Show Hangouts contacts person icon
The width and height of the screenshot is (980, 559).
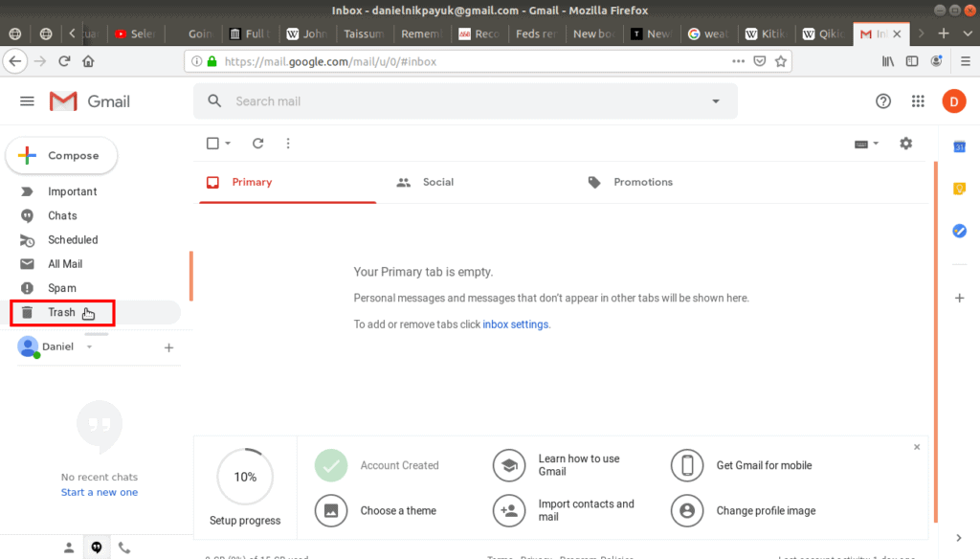(x=69, y=548)
